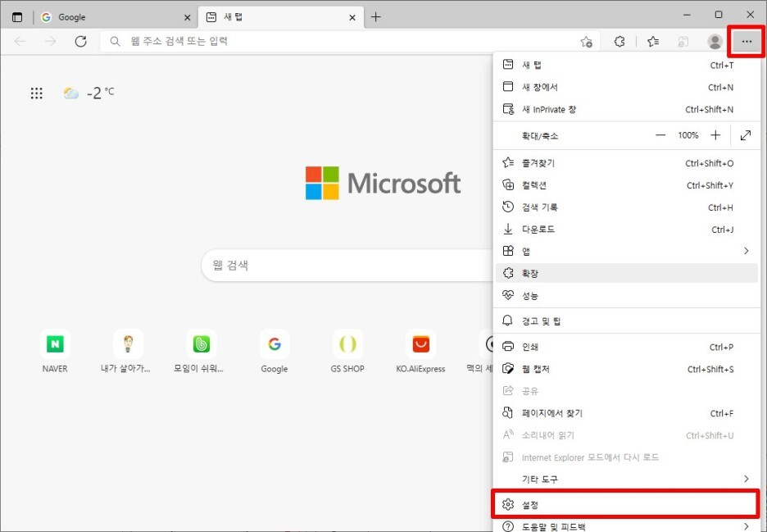Select 확장 menu item
The height and width of the screenshot is (532, 767).
click(627, 273)
